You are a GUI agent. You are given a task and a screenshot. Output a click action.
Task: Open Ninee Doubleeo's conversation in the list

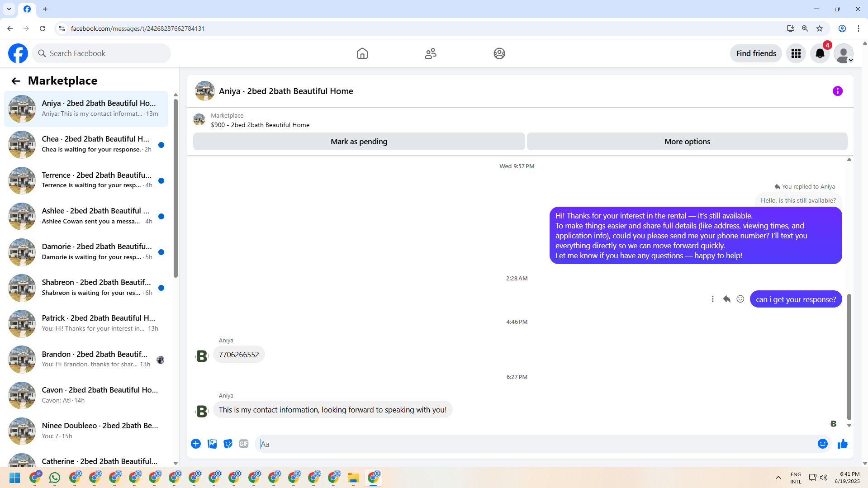click(x=86, y=431)
